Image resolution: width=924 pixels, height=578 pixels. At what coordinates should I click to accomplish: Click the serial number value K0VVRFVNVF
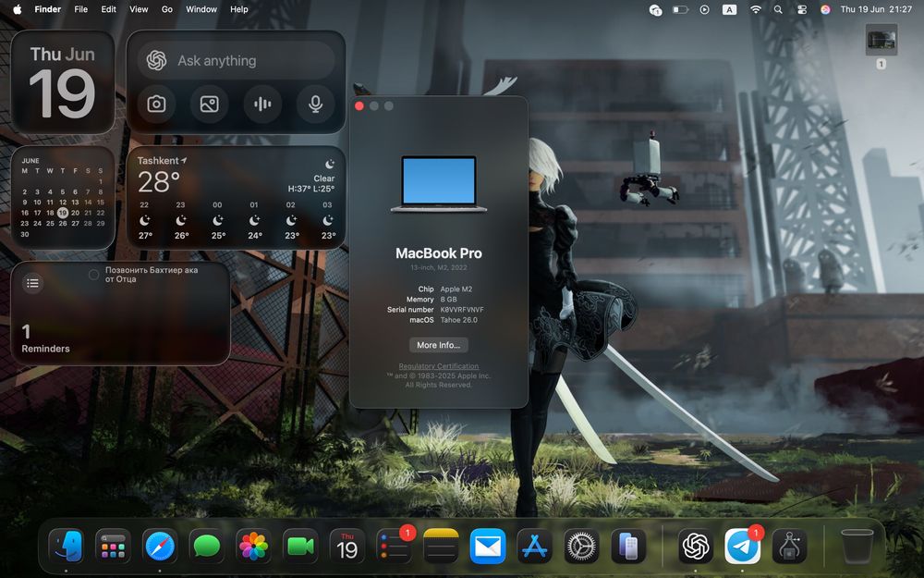coord(462,310)
